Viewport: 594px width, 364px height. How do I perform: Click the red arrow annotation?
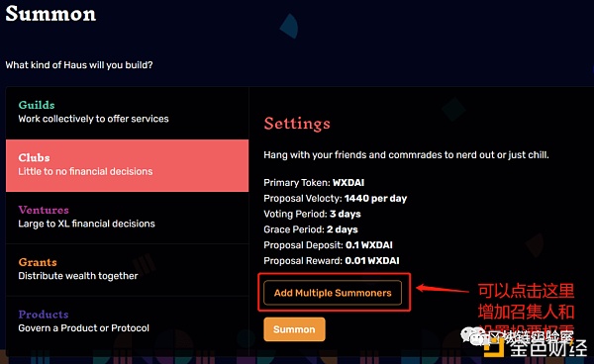tap(443, 290)
